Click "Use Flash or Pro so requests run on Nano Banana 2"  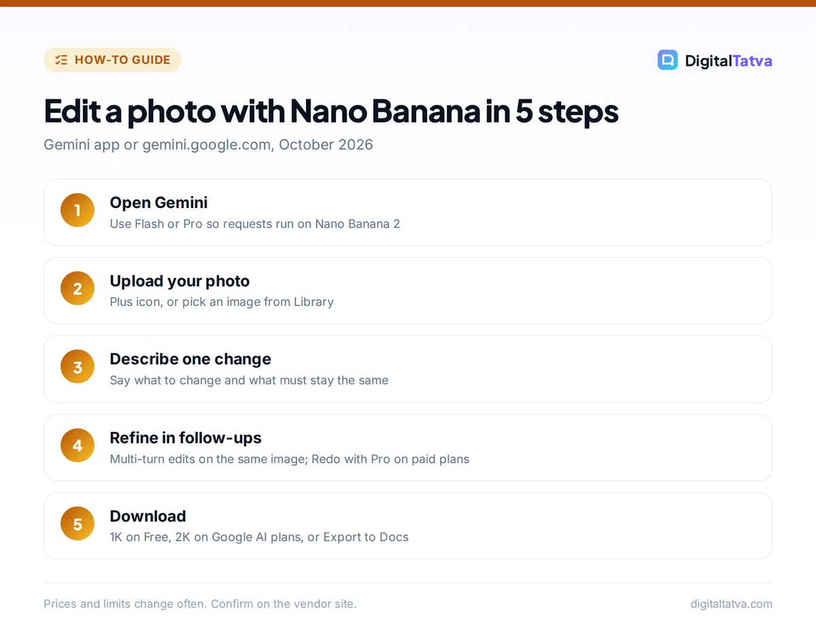tap(255, 224)
